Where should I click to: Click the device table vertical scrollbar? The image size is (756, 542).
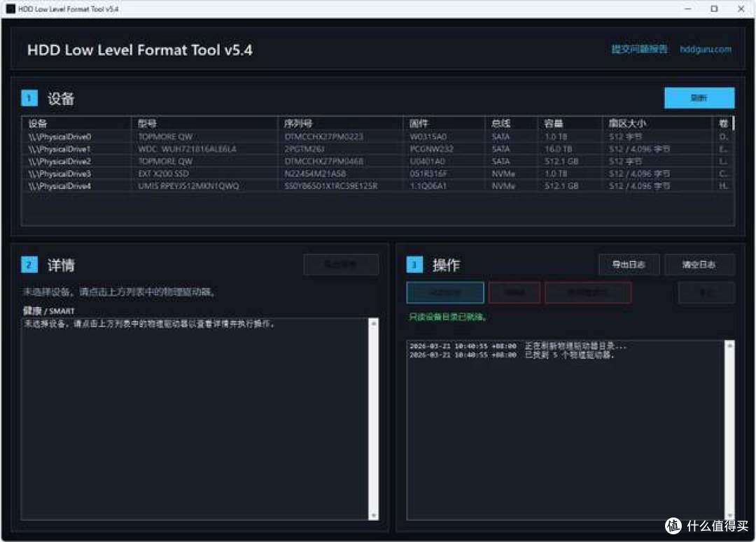(x=734, y=123)
